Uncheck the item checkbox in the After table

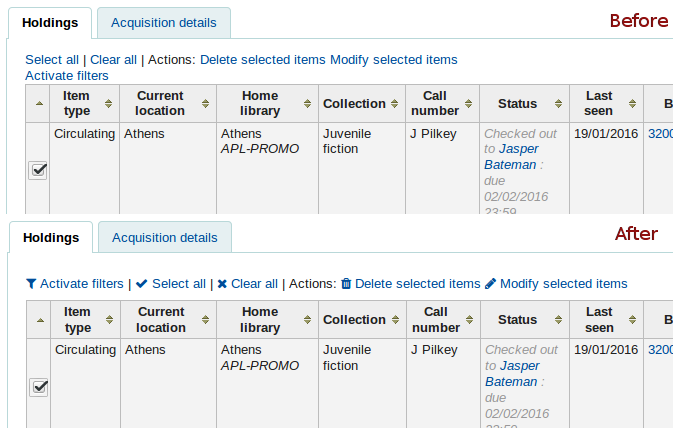point(38,386)
